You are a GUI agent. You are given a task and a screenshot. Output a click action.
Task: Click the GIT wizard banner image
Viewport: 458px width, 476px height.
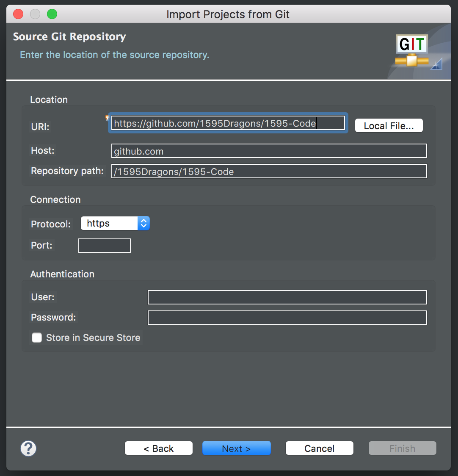coord(419,52)
